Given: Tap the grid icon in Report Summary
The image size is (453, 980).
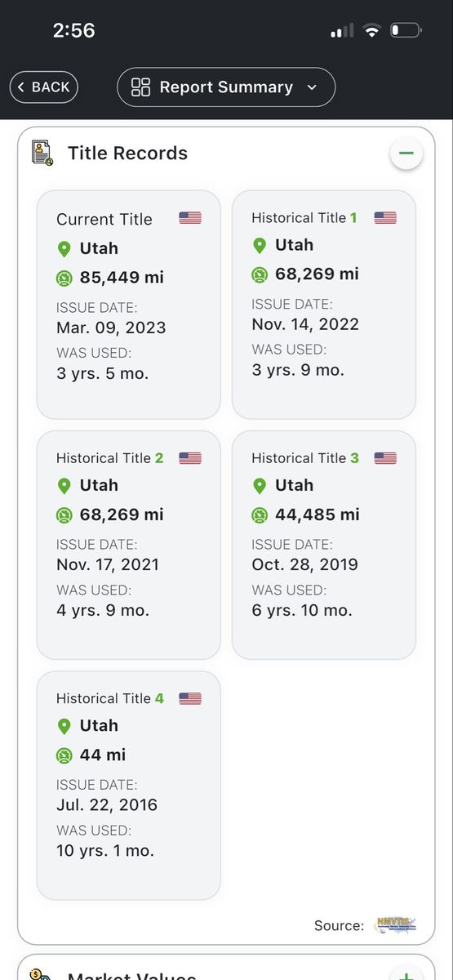Looking at the screenshot, I should pos(141,87).
